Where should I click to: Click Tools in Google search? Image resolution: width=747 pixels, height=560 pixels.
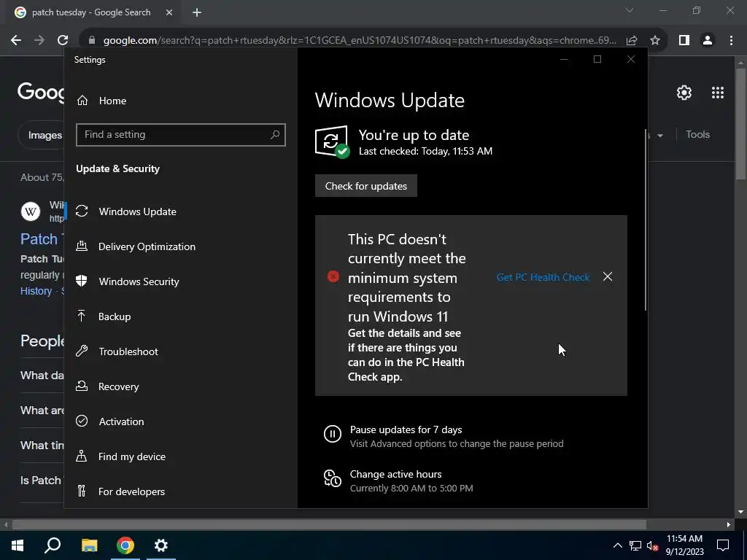point(697,135)
